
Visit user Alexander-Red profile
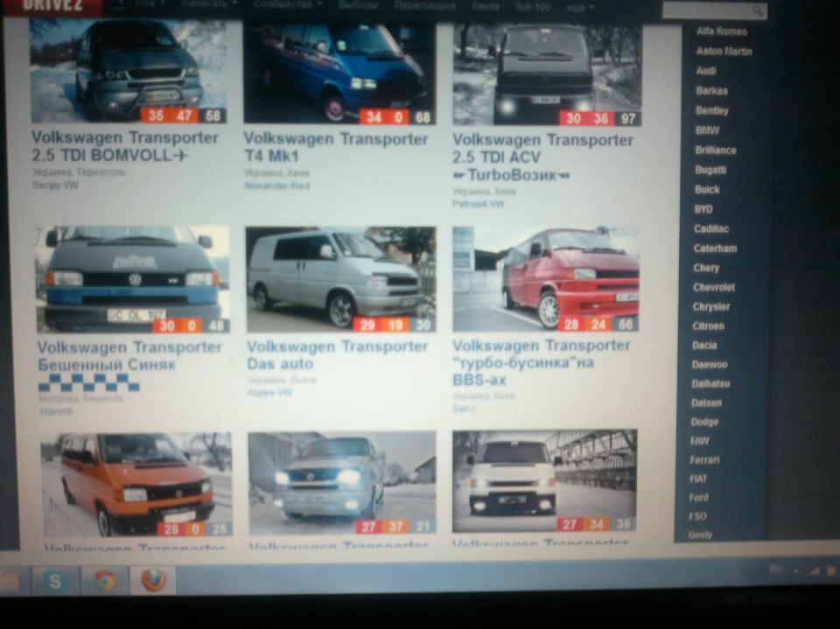[276, 186]
